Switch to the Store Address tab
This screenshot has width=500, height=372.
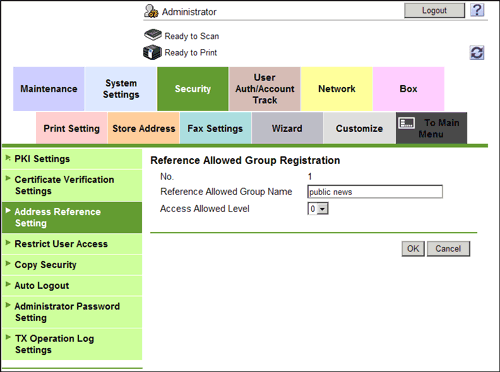click(x=144, y=128)
